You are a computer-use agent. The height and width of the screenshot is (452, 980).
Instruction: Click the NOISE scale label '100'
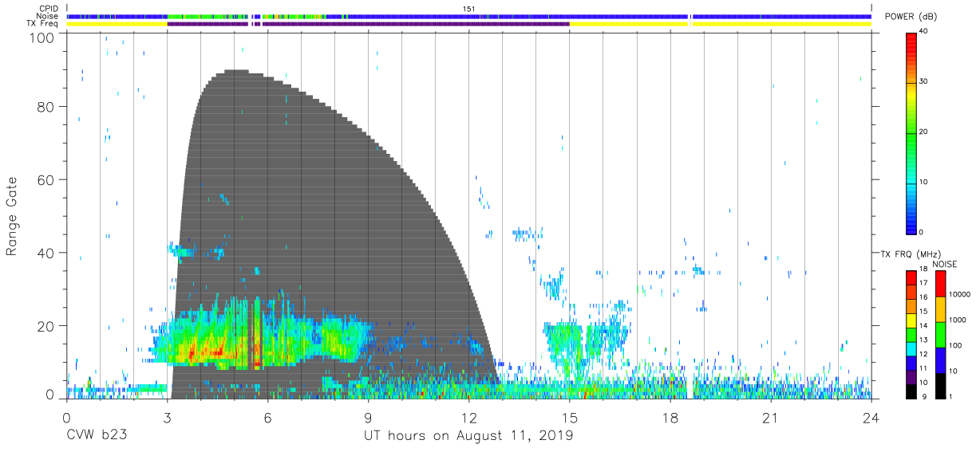955,345
